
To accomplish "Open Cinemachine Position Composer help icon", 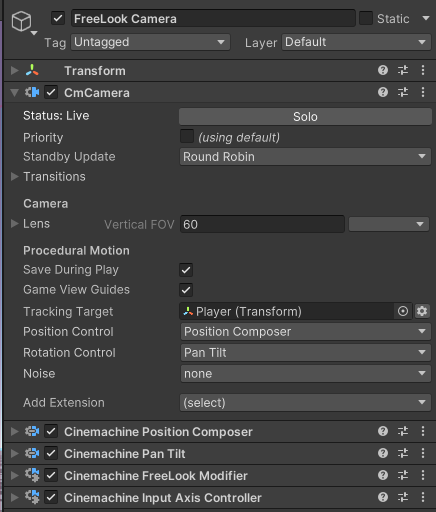I will (x=383, y=431).
